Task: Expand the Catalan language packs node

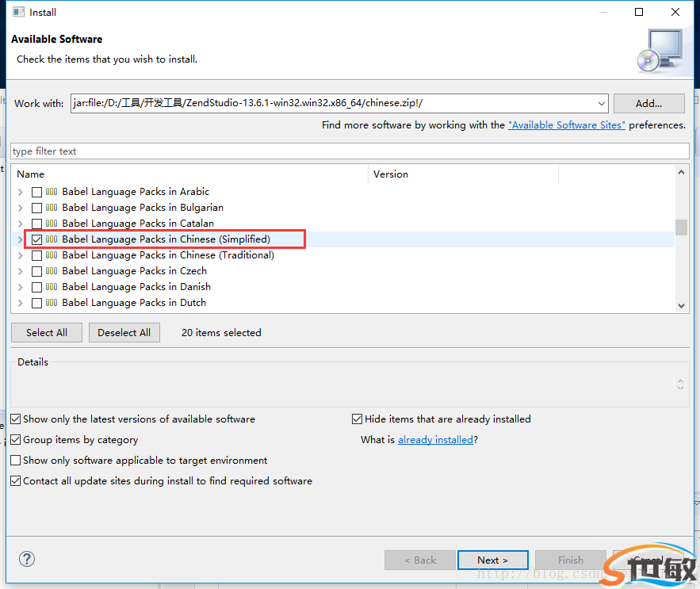Action: 21,224
